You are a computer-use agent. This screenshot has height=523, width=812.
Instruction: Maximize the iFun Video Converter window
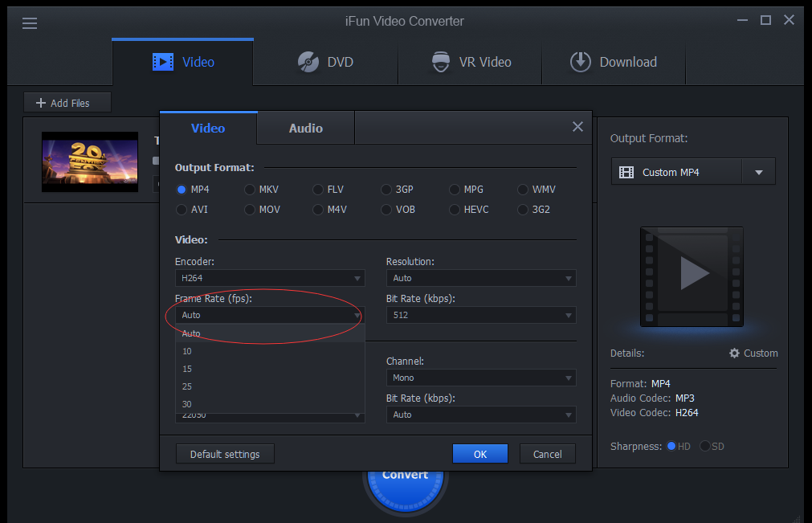(x=765, y=20)
